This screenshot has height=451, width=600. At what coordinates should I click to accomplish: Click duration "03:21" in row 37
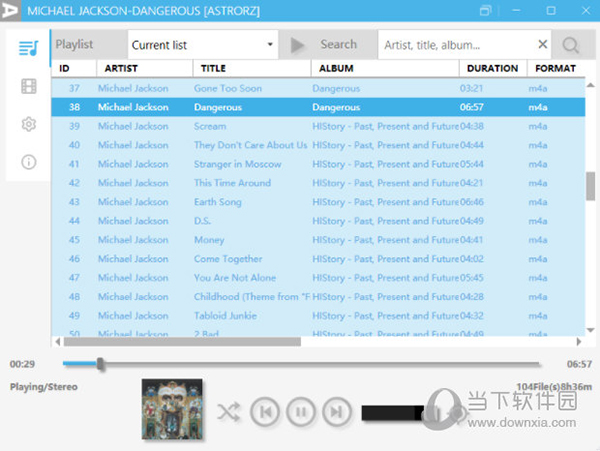(x=471, y=88)
